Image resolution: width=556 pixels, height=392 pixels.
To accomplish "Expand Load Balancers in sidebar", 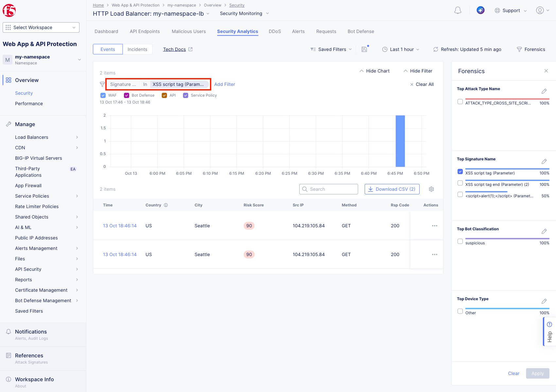I will (x=46, y=137).
